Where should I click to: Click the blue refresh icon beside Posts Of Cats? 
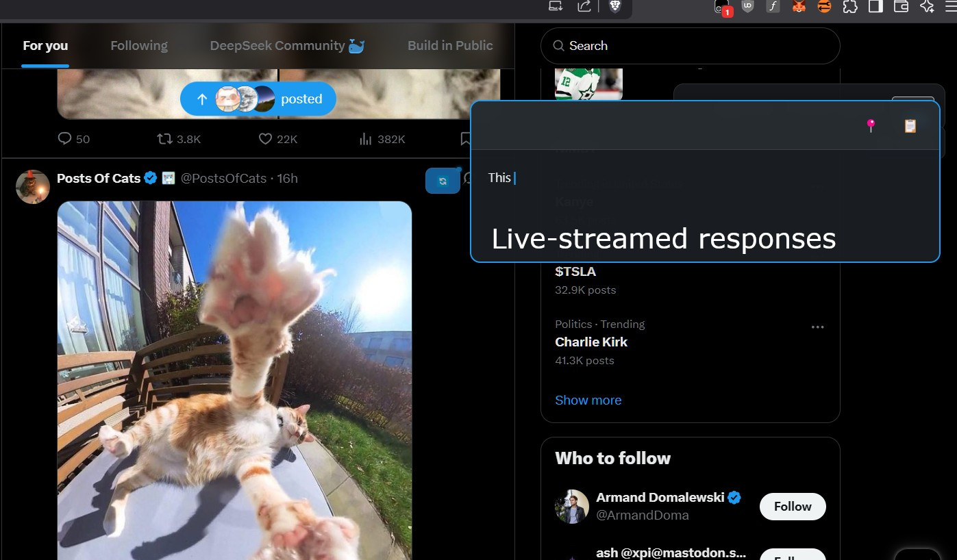(x=443, y=181)
